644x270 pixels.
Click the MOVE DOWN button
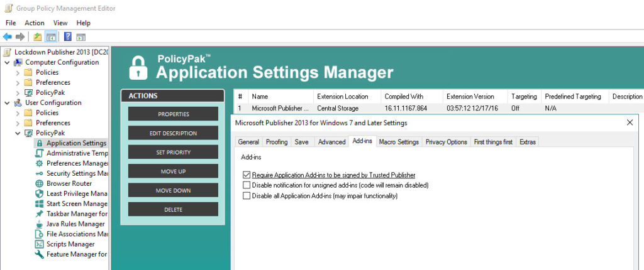pyautogui.click(x=173, y=190)
